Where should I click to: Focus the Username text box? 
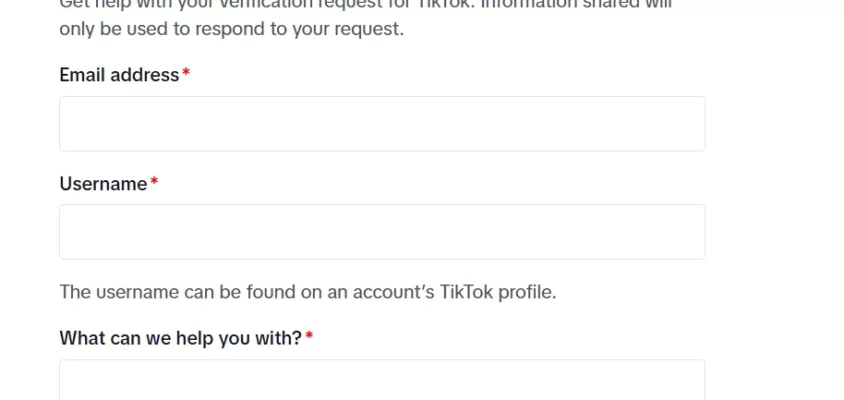click(382, 232)
